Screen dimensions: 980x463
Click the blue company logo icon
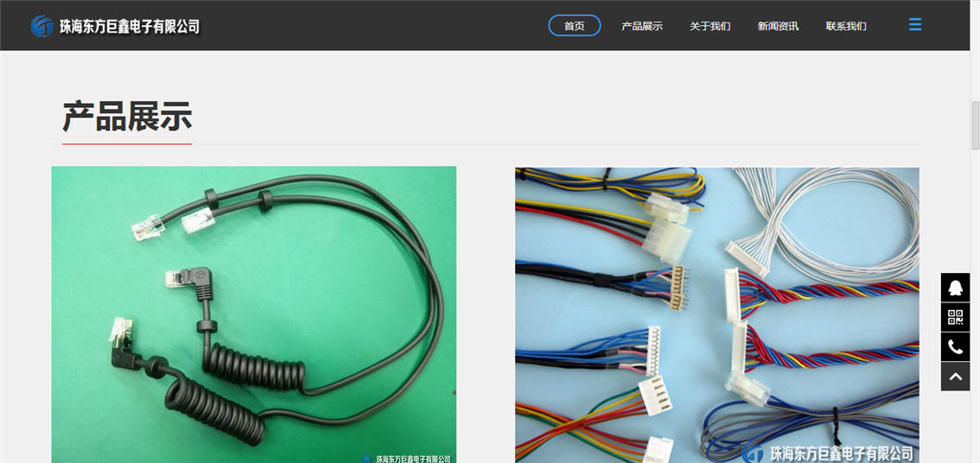pos(41,26)
